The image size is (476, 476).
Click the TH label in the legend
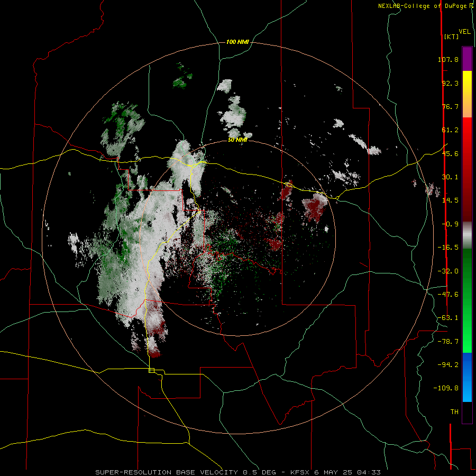[454, 412]
